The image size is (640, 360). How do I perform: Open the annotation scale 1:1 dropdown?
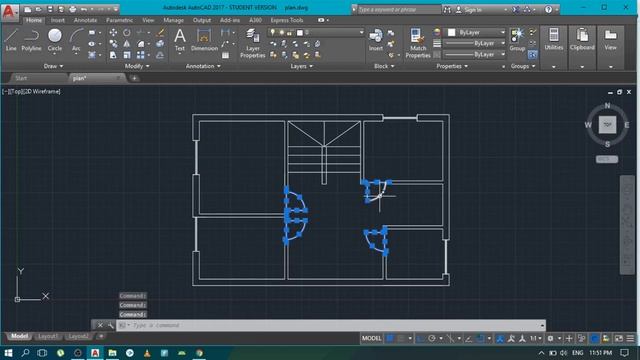536,338
